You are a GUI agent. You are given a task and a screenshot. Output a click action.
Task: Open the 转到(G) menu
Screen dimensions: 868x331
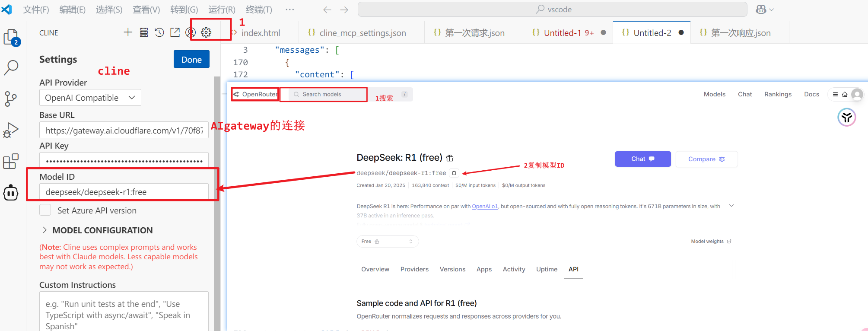point(184,10)
